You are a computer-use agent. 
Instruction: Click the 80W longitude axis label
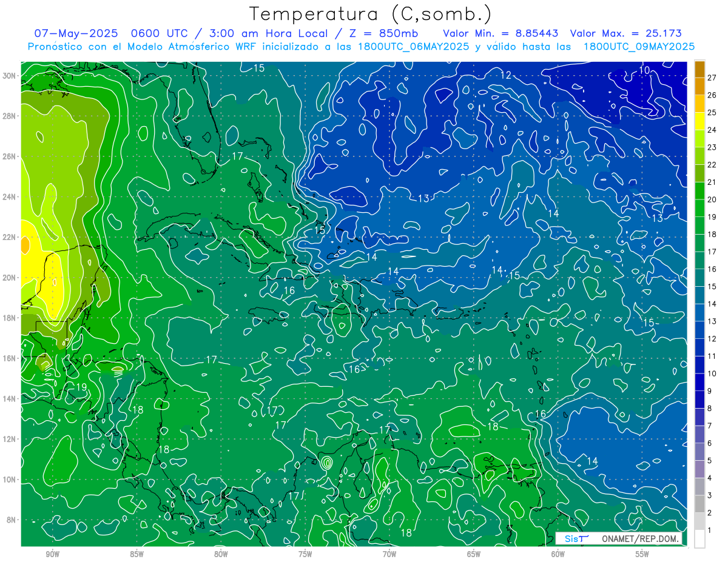click(x=221, y=554)
